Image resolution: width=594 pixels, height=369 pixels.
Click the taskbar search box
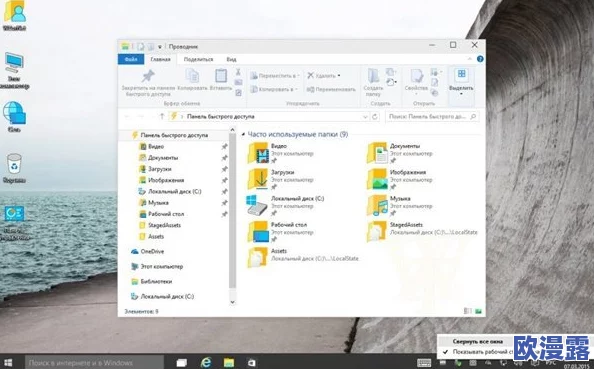tap(95, 363)
